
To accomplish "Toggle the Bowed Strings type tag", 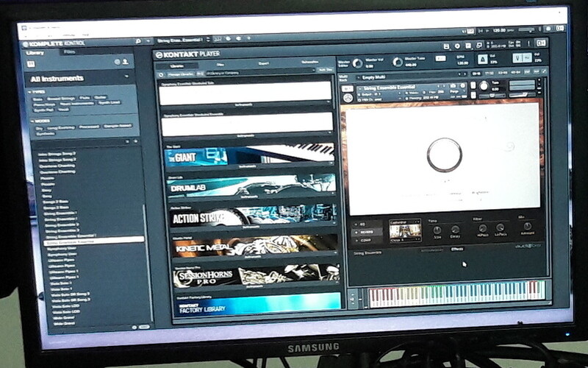I will (x=61, y=99).
